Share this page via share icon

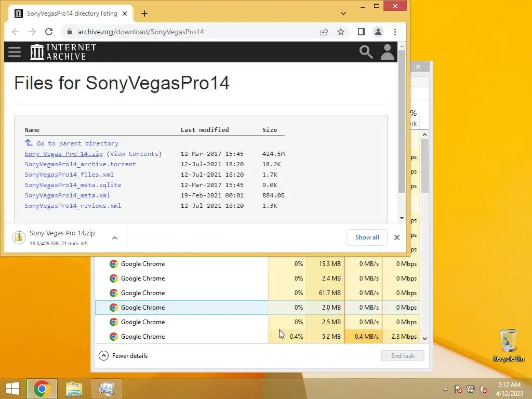(324, 32)
